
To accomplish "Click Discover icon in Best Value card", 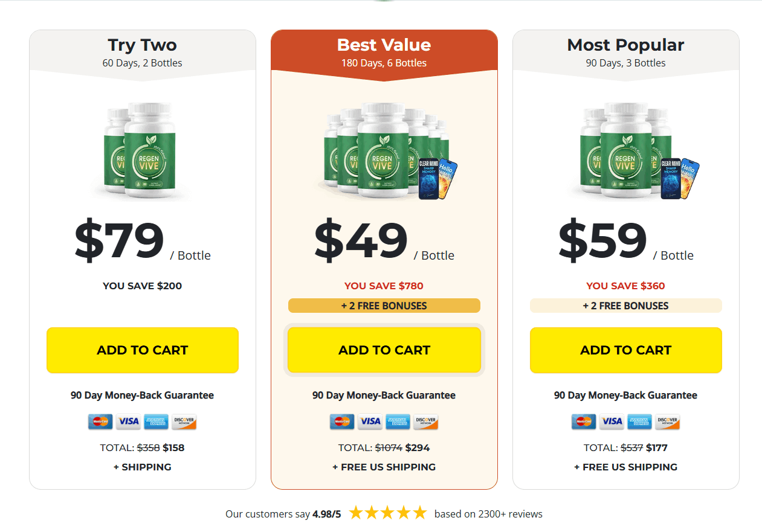I will point(425,421).
